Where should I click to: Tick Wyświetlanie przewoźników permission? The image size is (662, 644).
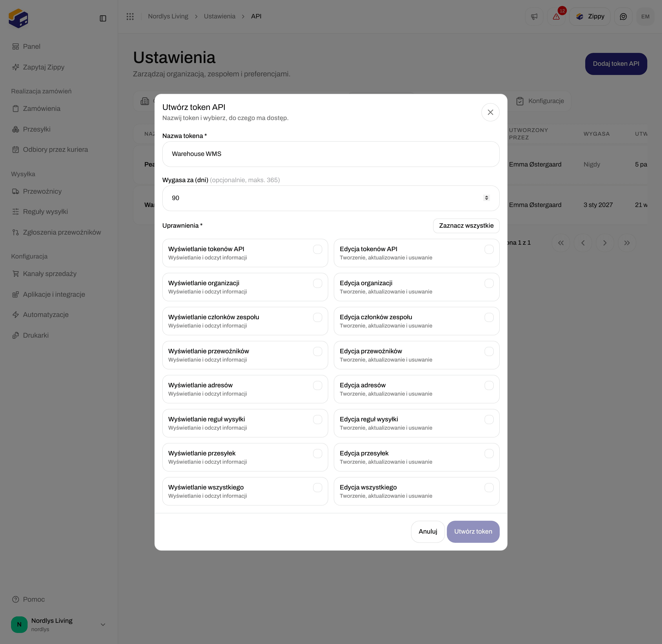[x=317, y=351]
